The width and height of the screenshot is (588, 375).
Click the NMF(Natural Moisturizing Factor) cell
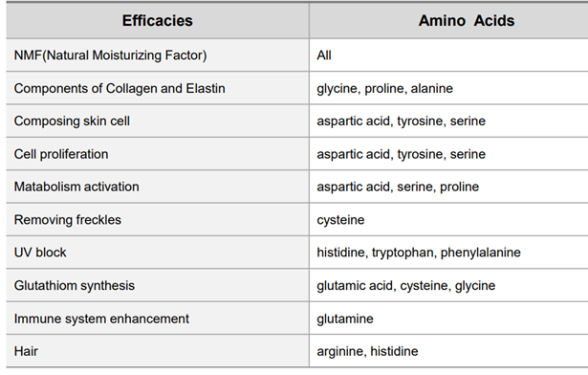pyautogui.click(x=158, y=55)
